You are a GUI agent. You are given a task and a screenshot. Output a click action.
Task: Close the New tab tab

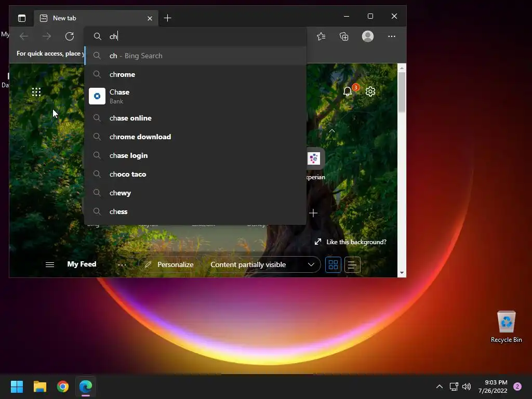click(x=150, y=18)
